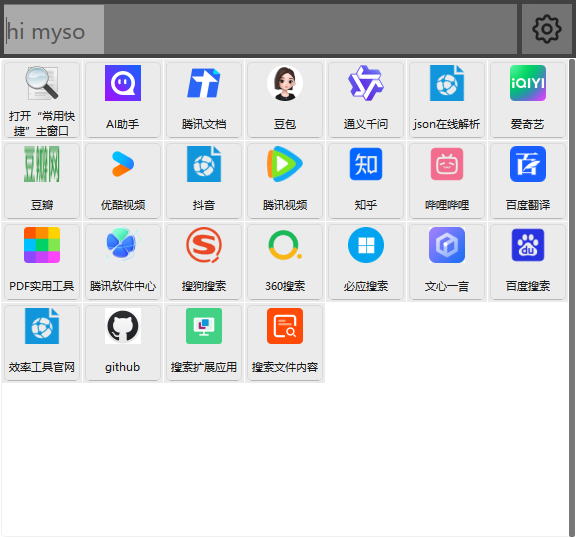Open the 知乎 tile
Screen dimensions: 576x538
[366, 181]
